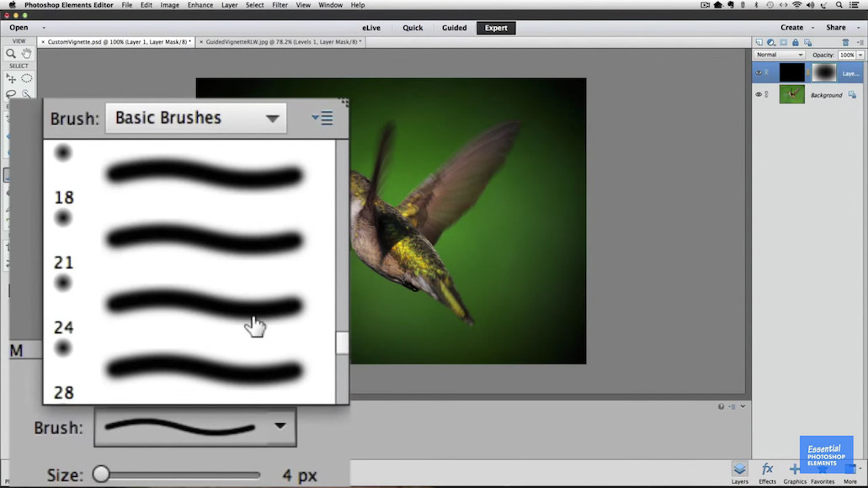Lock transparent pixels icon
868x488 pixels.
coord(807,43)
